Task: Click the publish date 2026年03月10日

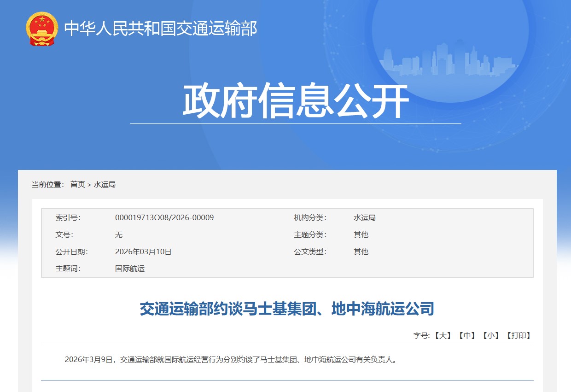Action: click(143, 252)
